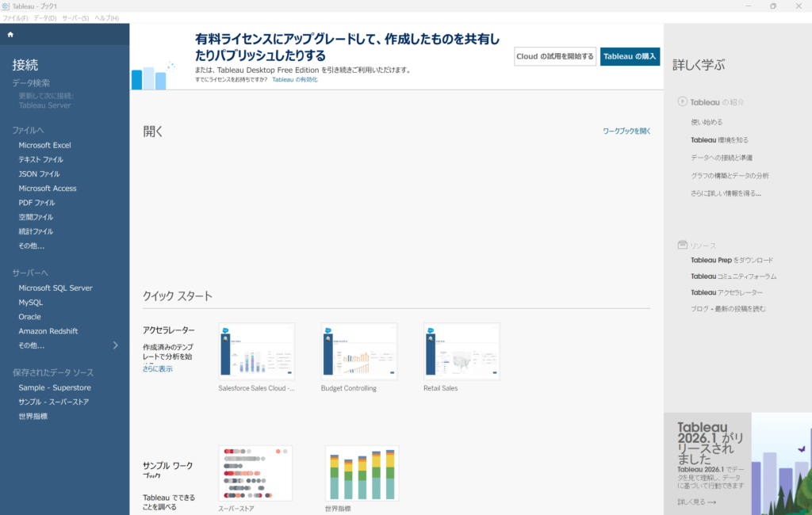This screenshot has width=812, height=515.
Task: Open the Salesforce Sales Cloud accelerator thumbnail
Action: [x=256, y=351]
